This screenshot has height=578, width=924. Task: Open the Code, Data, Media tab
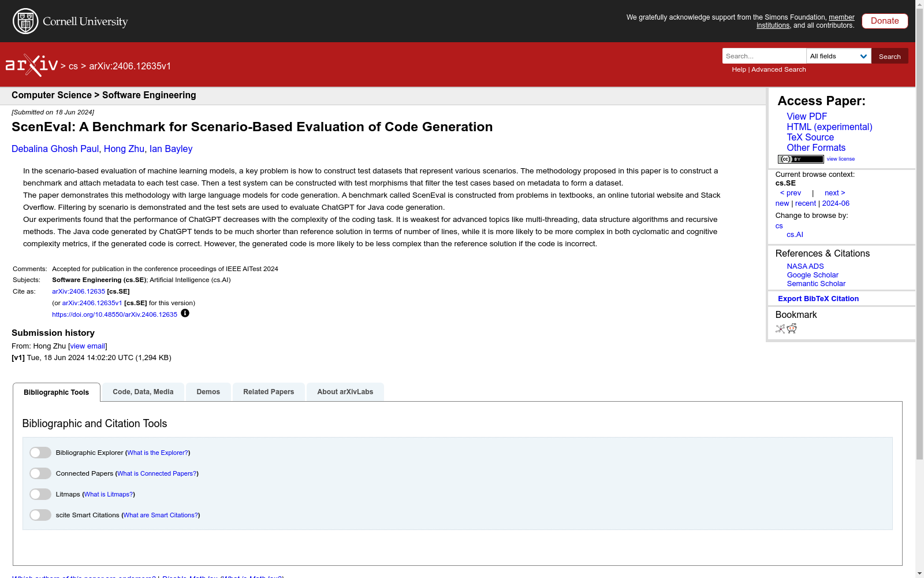[x=143, y=392]
